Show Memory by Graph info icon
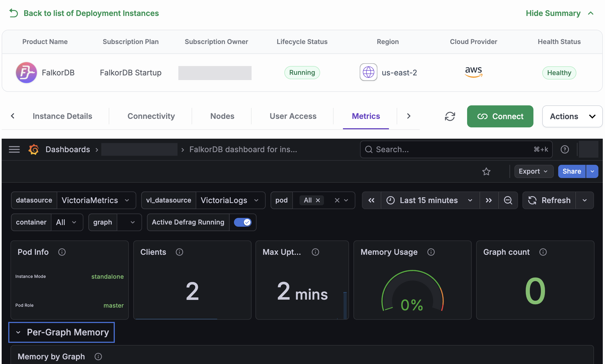This screenshot has height=364, width=605. pos(98,357)
